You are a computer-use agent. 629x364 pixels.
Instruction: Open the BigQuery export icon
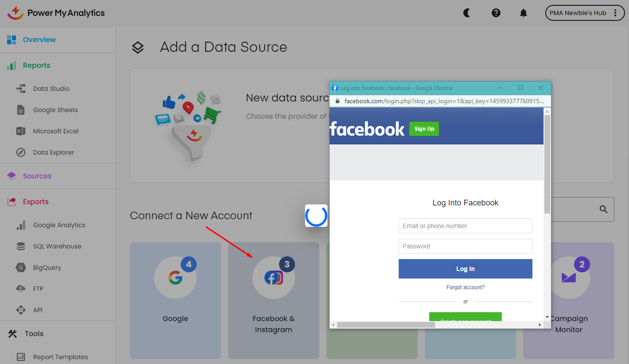pyautogui.click(x=21, y=267)
